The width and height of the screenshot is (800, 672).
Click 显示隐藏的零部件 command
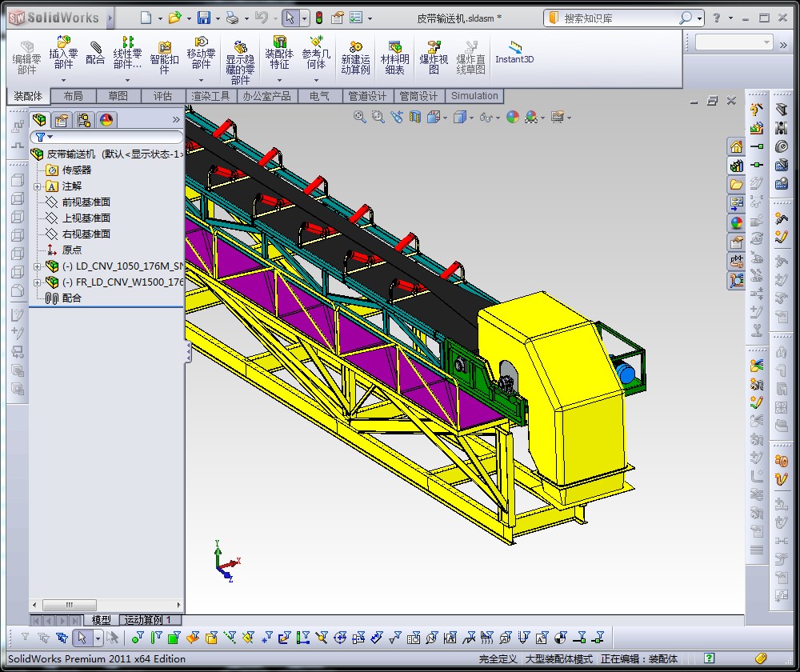[x=240, y=62]
